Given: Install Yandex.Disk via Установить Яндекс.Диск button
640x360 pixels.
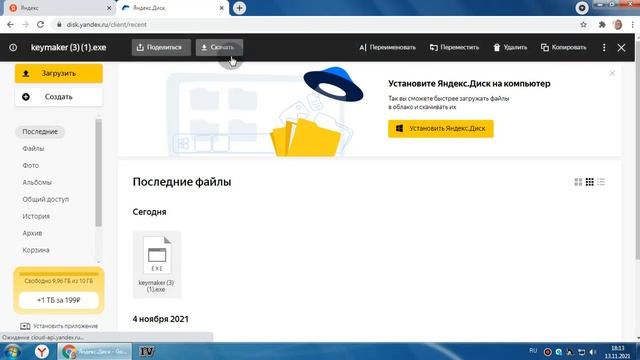Looking at the screenshot, I should point(441,129).
